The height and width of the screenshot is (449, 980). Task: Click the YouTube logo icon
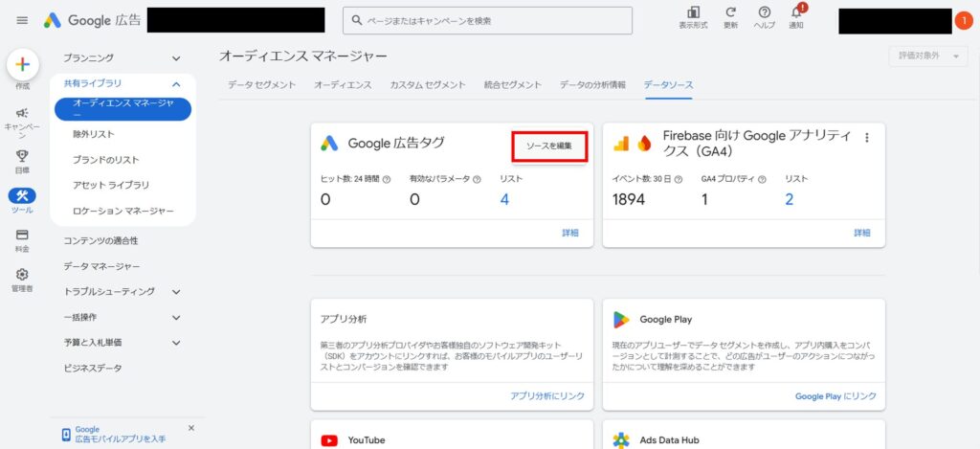[329, 441]
